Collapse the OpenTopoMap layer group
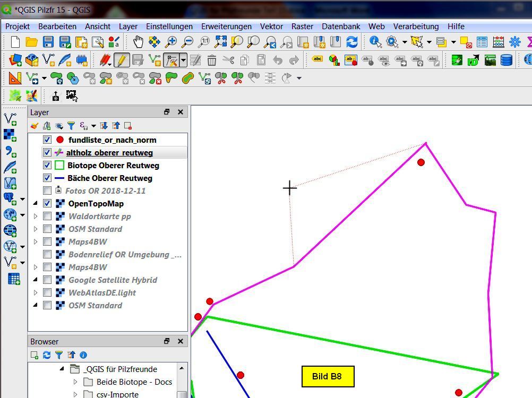The height and width of the screenshot is (398, 532). click(36, 204)
